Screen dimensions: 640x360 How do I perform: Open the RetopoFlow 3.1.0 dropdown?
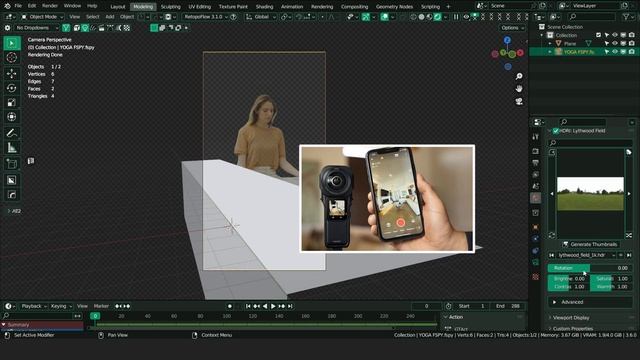click(206, 17)
